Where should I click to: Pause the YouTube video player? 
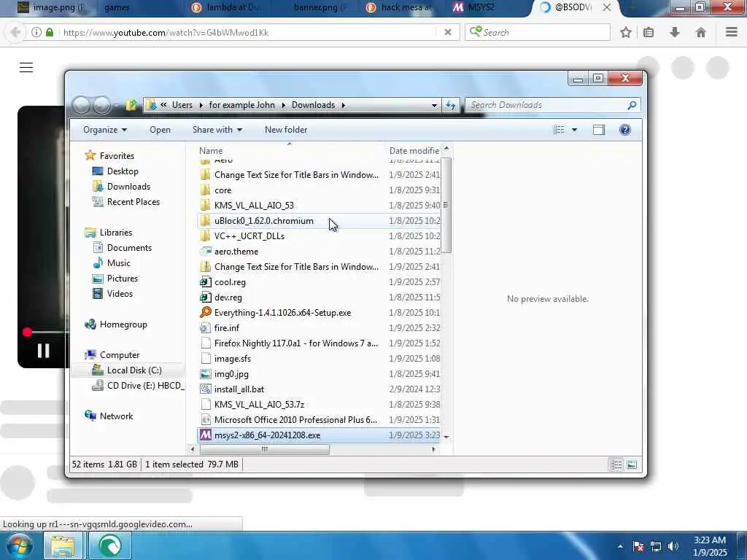click(x=43, y=351)
